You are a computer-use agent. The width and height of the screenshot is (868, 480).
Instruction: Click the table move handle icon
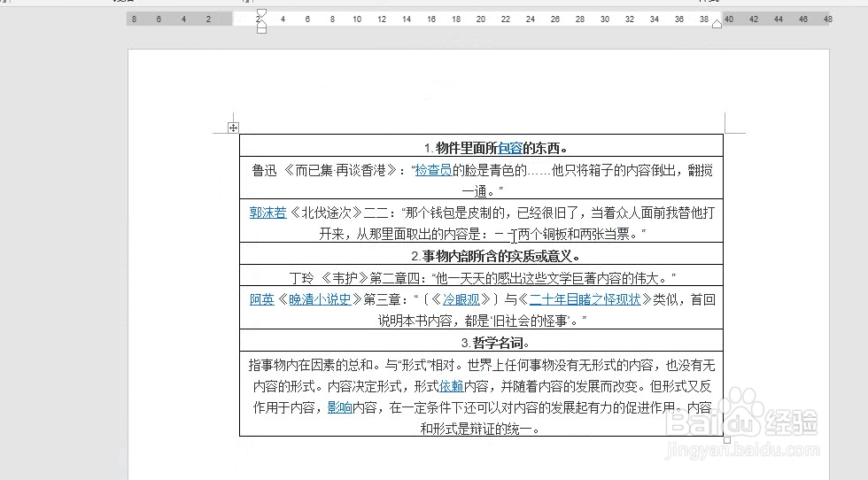coord(233,128)
